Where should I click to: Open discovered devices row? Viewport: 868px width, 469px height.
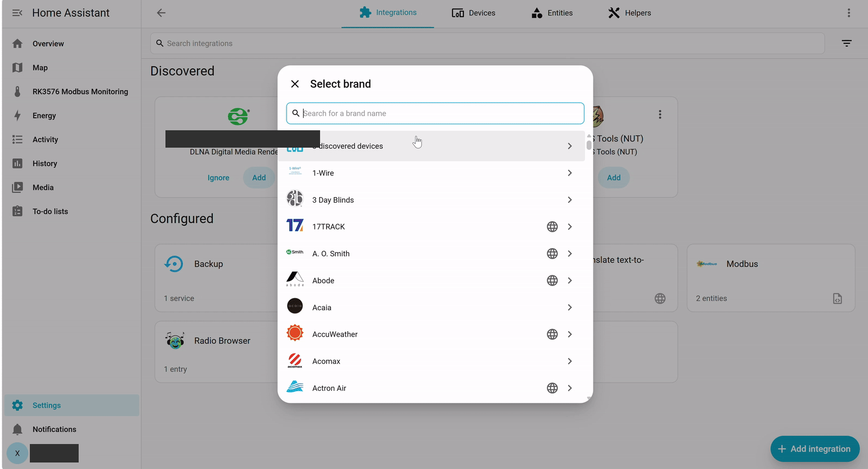(431, 146)
